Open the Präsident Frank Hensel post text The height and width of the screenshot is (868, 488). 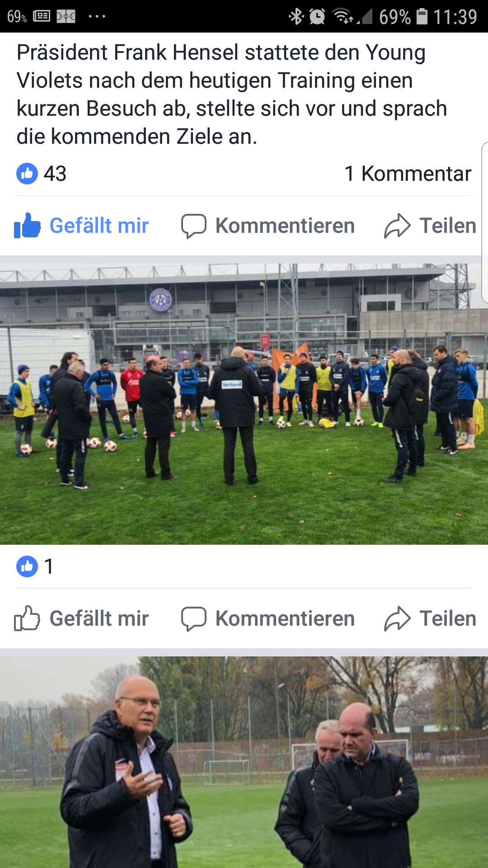[x=232, y=94]
